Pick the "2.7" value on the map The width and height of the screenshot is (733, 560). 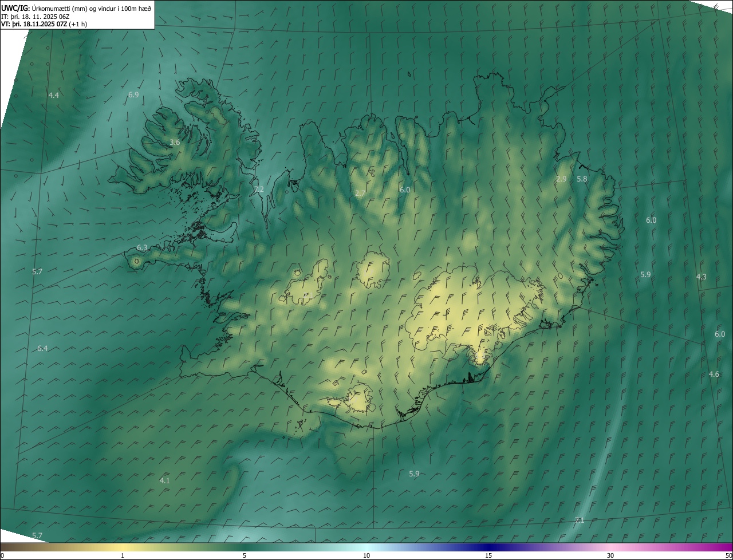[360, 193]
